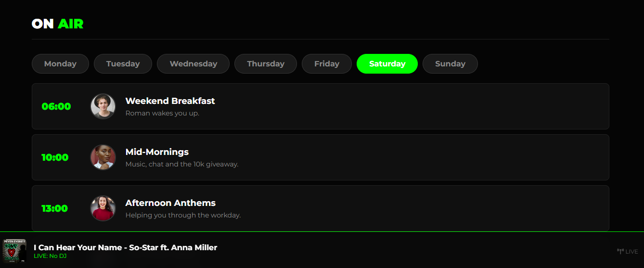View the Sunday schedule
644x268 pixels.
[x=450, y=64]
